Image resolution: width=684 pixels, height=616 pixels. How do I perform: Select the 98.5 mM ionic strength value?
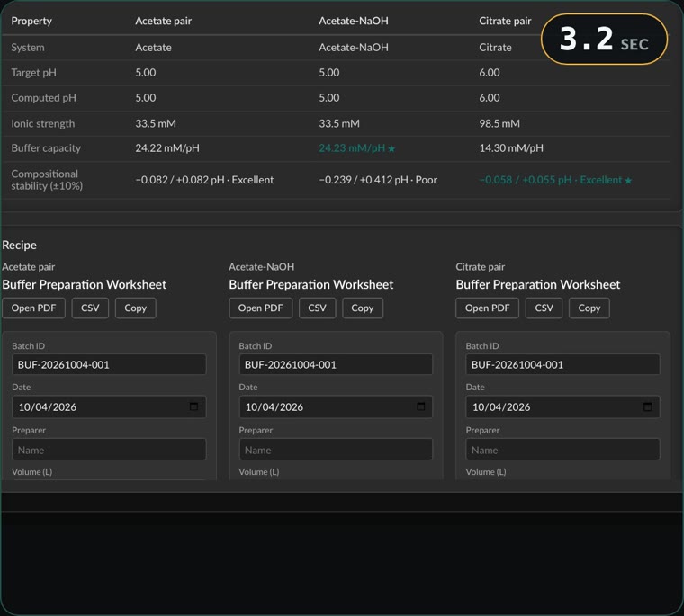[x=499, y=123]
